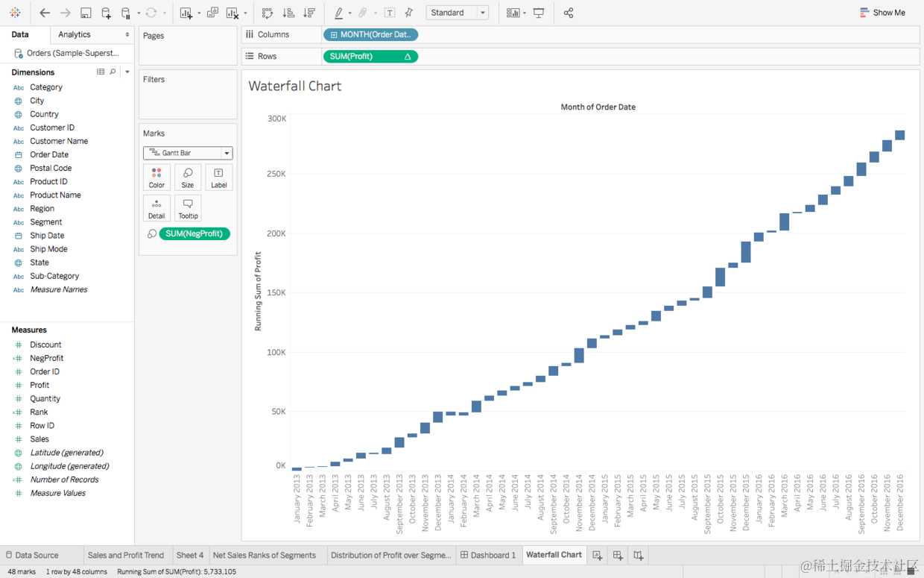This screenshot has height=578, width=924.
Task: Open the Dashboard 1 tab
Action: (489, 555)
